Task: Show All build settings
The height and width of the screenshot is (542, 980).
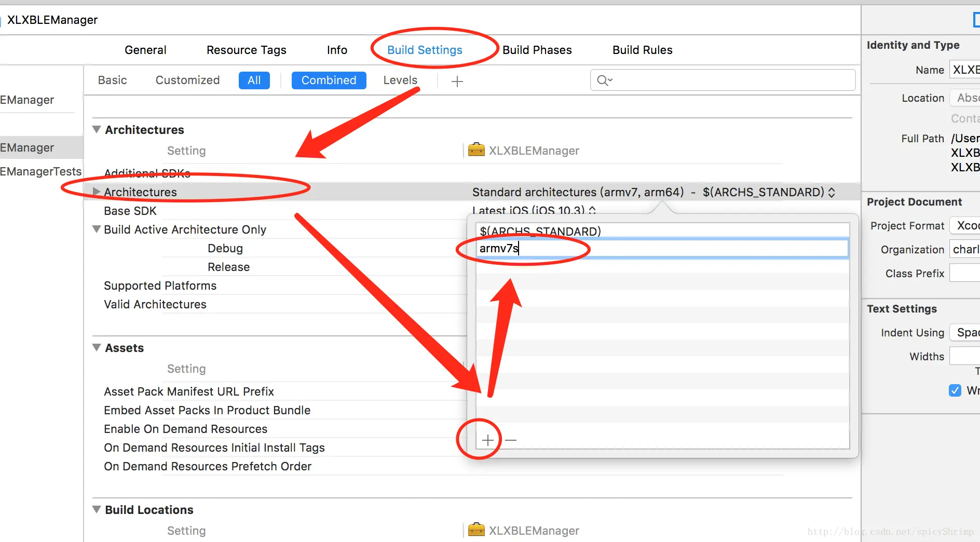Action: pos(254,80)
